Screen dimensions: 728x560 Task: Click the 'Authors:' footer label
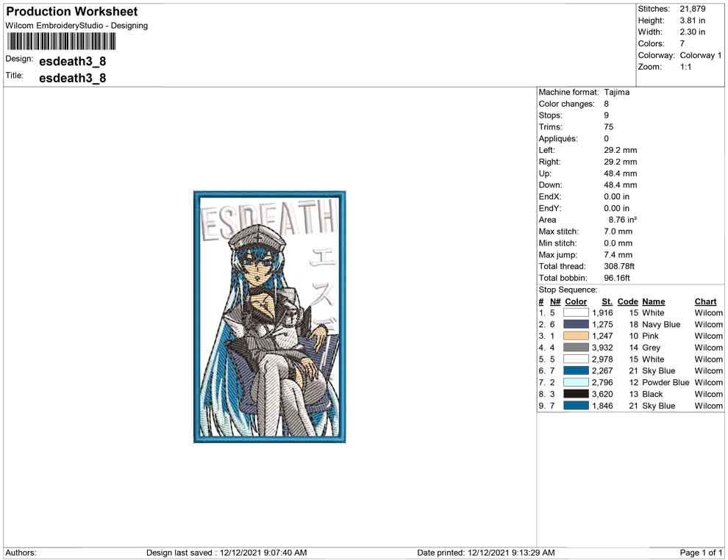point(21,553)
